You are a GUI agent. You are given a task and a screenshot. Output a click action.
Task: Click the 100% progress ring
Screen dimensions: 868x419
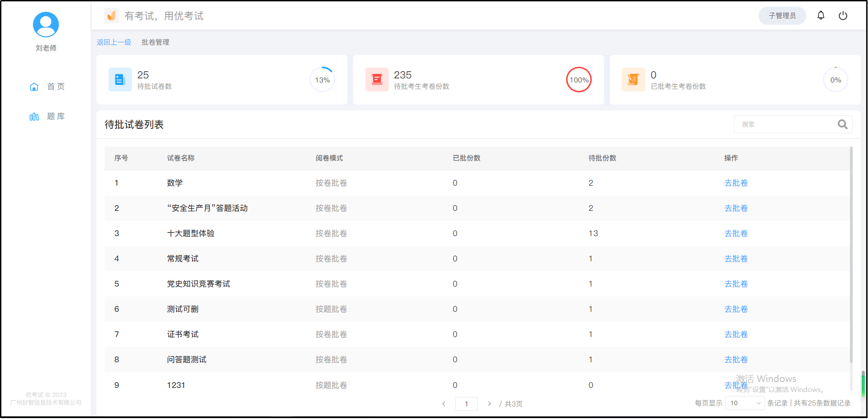(578, 79)
